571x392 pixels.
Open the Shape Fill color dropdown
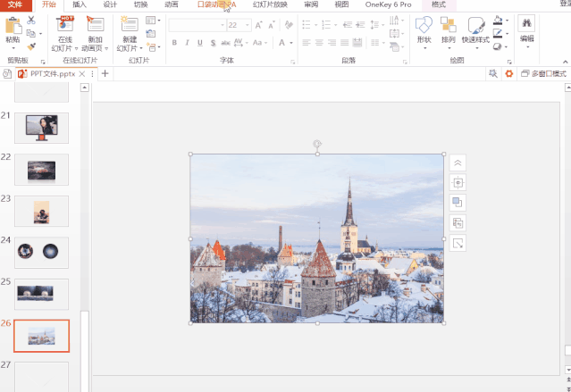[x=507, y=21]
